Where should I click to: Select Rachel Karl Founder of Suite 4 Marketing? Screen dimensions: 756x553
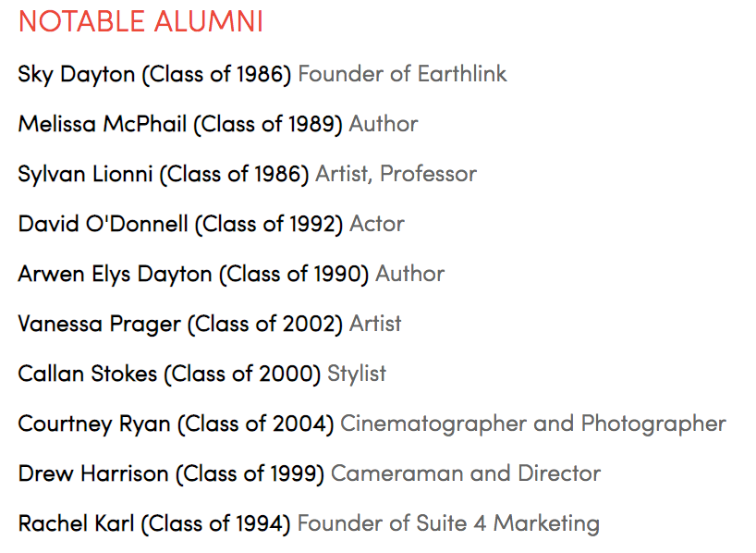pyautogui.click(x=309, y=524)
